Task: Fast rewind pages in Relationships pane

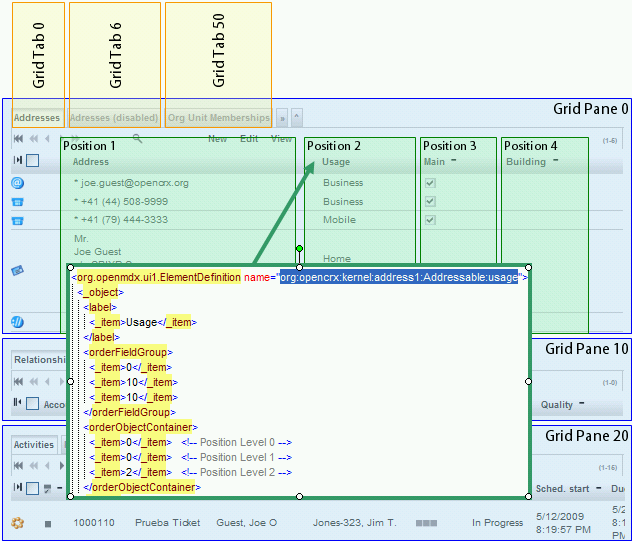Action: pos(34,381)
